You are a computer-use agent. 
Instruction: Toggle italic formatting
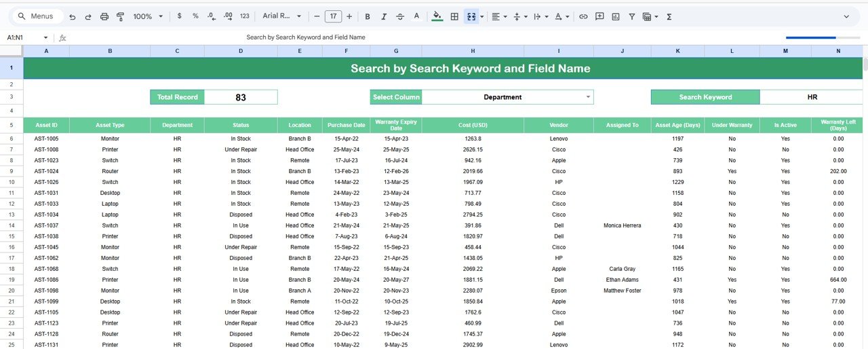[384, 16]
